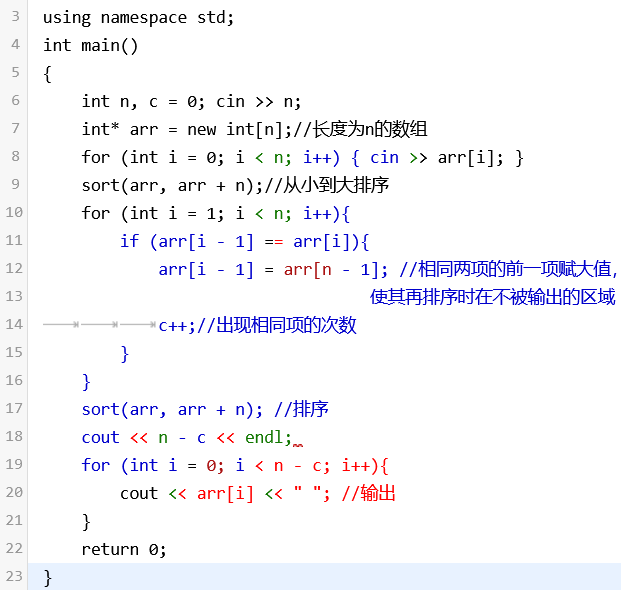Click the '//排序' comment on line 17
The width and height of the screenshot is (621, 590).
301,409
